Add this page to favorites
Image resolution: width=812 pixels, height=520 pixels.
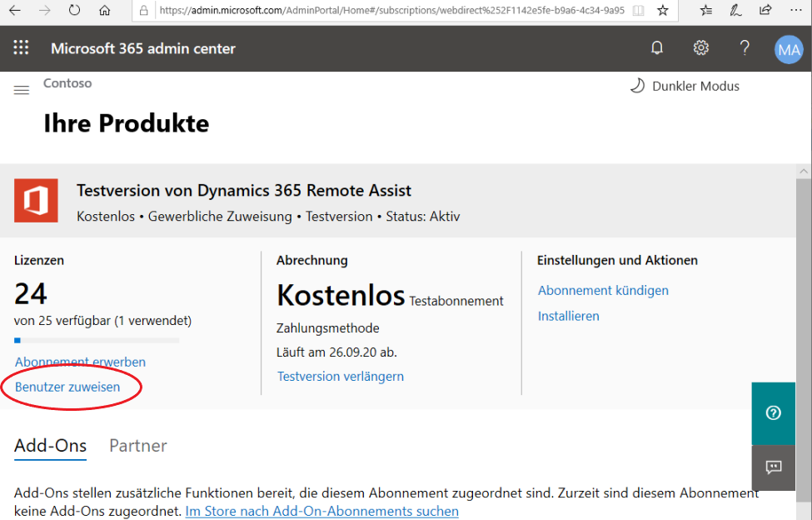[663, 10]
